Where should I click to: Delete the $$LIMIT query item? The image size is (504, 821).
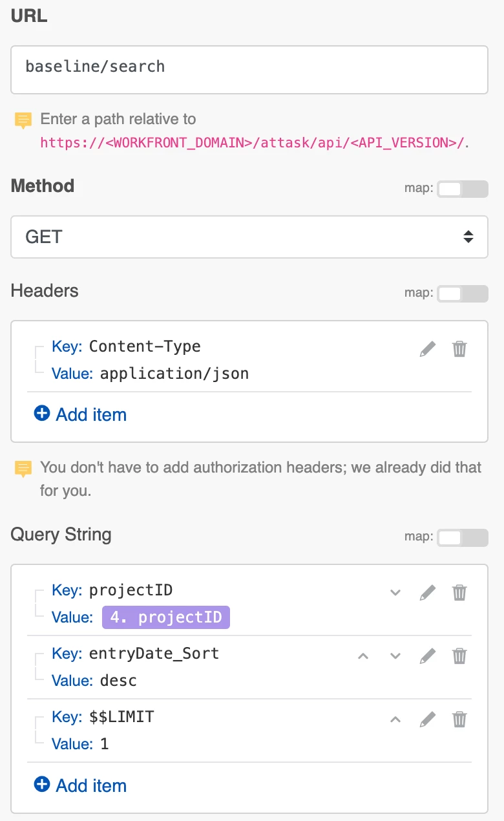click(459, 719)
